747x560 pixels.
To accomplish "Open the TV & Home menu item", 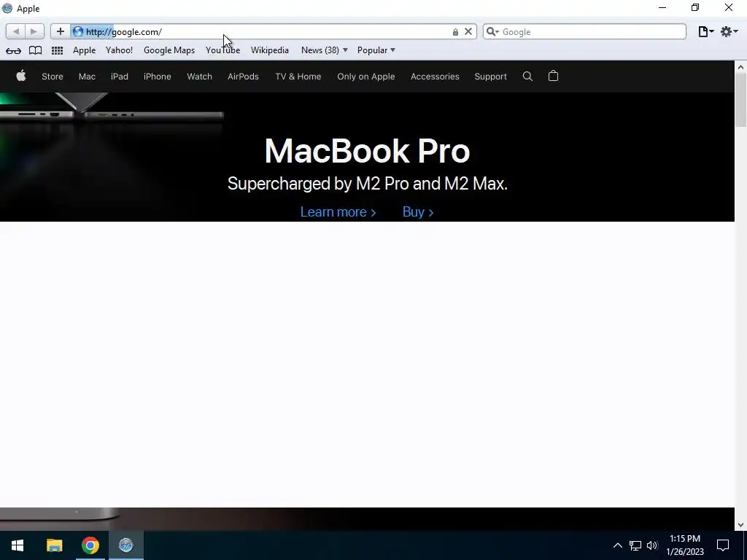I will click(298, 76).
